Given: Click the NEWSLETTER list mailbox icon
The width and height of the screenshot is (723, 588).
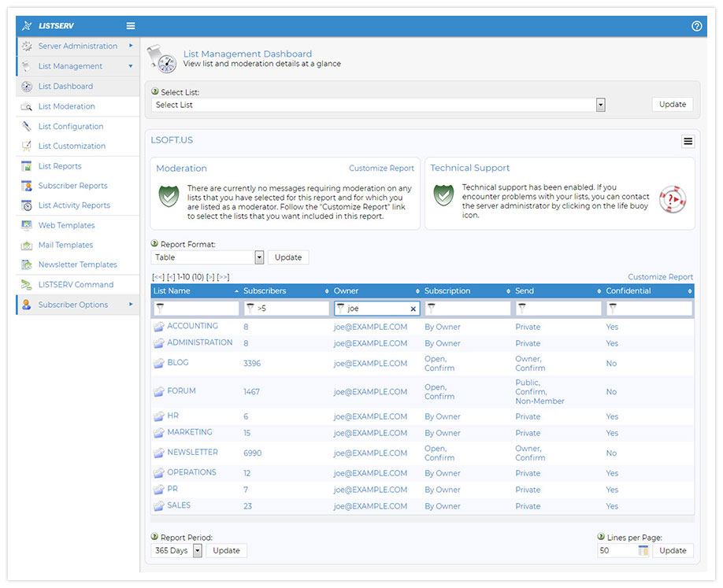Looking at the screenshot, I should pyautogui.click(x=158, y=453).
